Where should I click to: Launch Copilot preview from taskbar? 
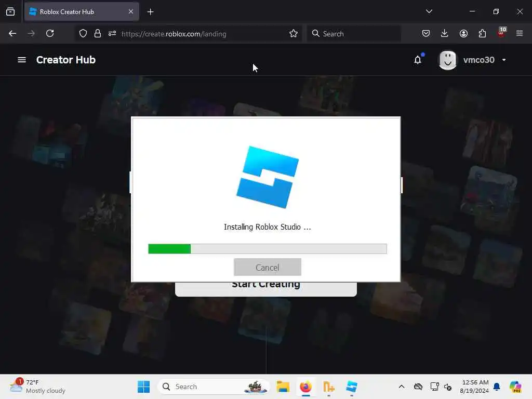point(515,387)
